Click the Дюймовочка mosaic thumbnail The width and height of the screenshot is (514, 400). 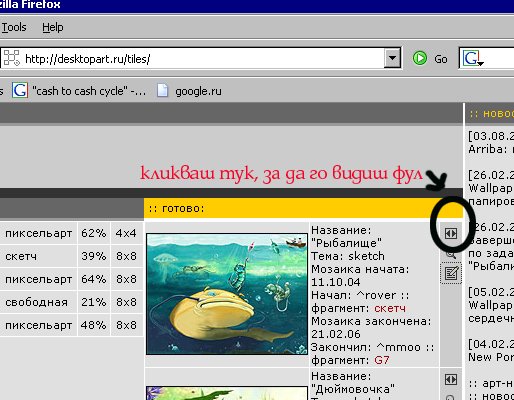[227, 393]
